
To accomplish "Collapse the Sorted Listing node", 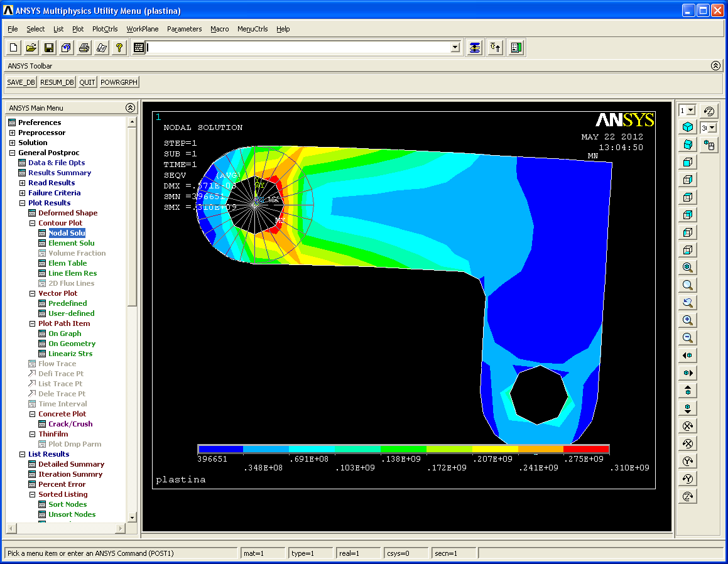I will (33, 495).
